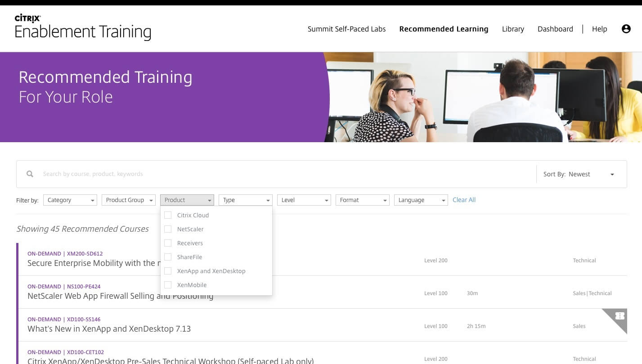Open NetScaler Web App Firewall Selling course
This screenshot has width=642, height=364.
[120, 296]
